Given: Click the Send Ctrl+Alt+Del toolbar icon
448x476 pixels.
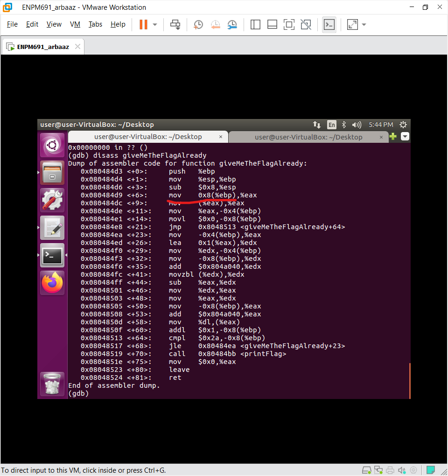Looking at the screenshot, I should click(175, 25).
